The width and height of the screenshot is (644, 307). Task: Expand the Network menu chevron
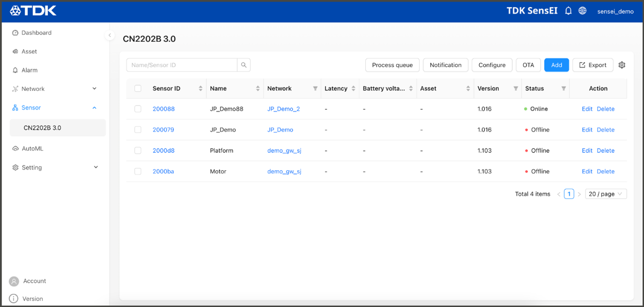(x=95, y=89)
